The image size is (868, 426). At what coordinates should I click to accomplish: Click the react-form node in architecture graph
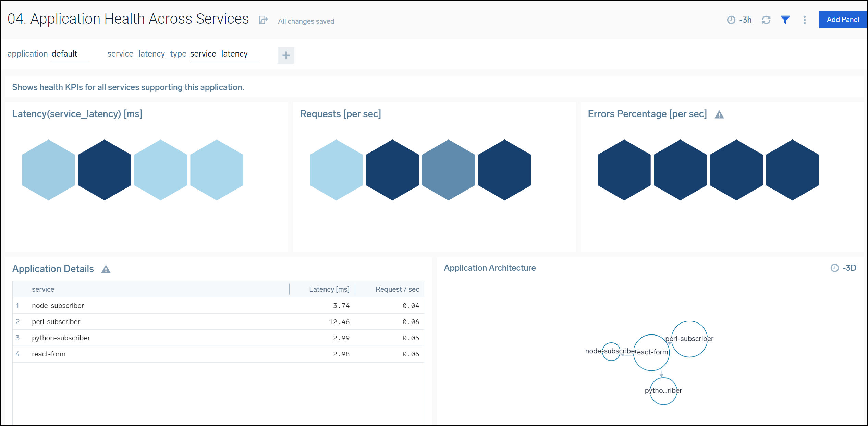tap(651, 353)
